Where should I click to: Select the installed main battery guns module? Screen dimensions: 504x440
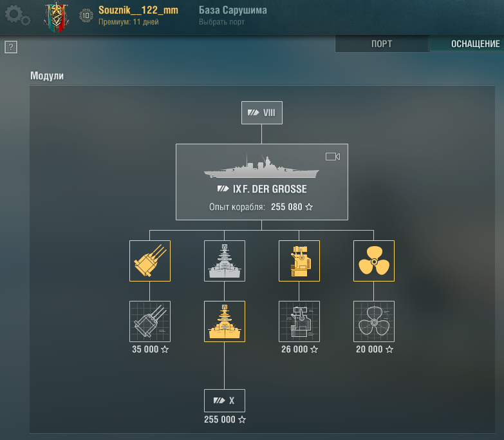point(150,261)
